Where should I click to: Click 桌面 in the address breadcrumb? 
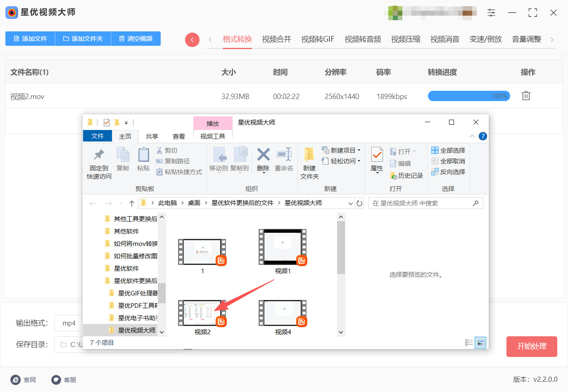tap(194, 203)
